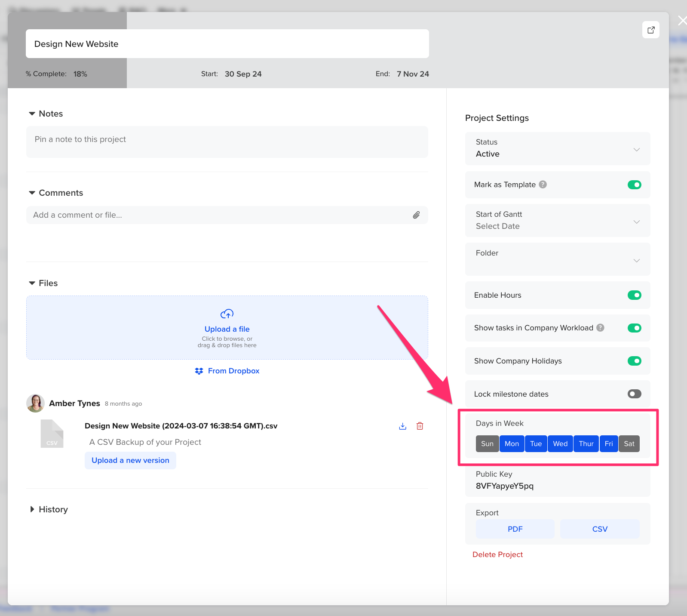Disable the Mark as Template toggle

coord(634,185)
